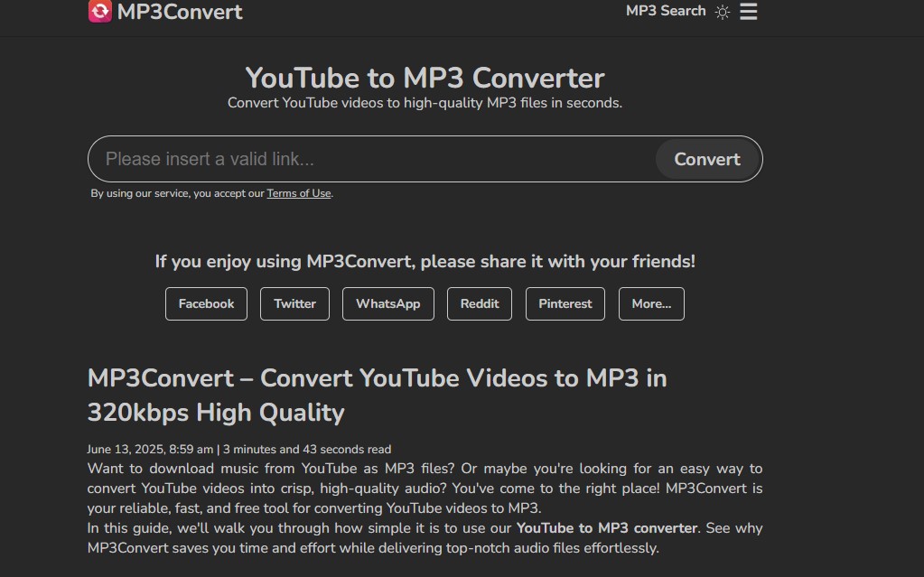The image size is (924, 577).
Task: Click the Convert button
Action: [x=707, y=159]
